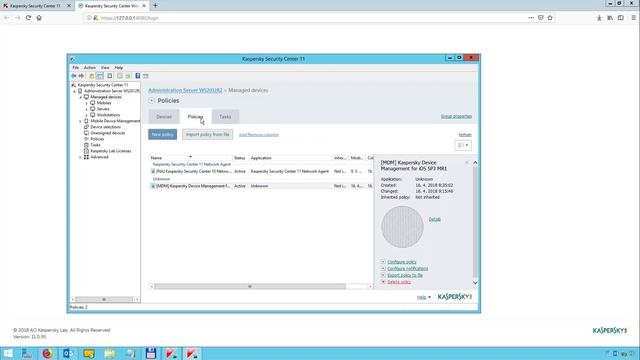This screenshot has height=360, width=640.
Task: Click the Refresh link
Action: coord(465,135)
